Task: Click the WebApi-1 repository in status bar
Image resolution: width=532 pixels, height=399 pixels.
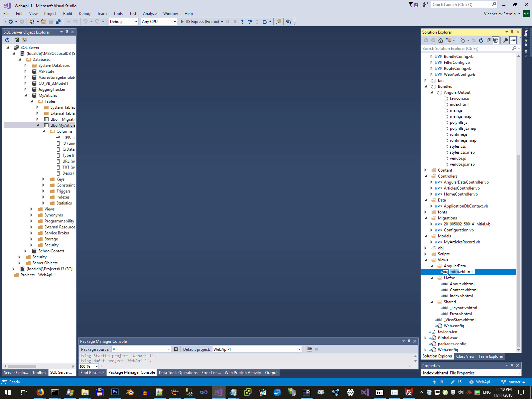Action: pyautogui.click(x=481, y=382)
